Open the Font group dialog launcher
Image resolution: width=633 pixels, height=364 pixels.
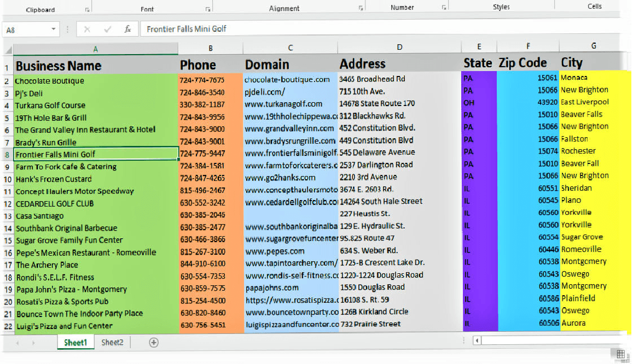pos(207,9)
